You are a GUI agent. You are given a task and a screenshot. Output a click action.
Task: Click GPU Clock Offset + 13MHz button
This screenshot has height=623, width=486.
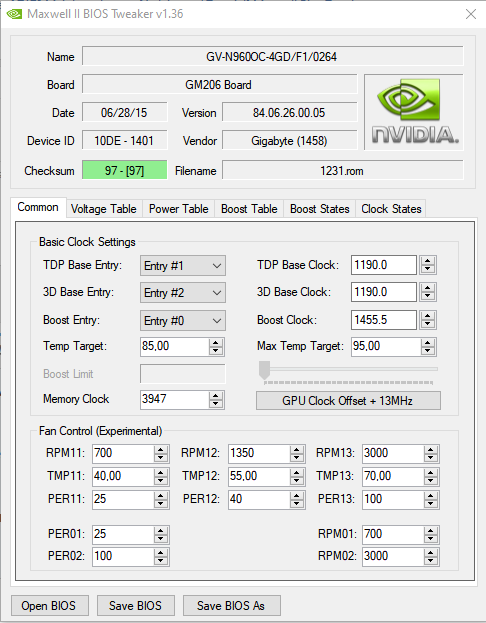[348, 400]
